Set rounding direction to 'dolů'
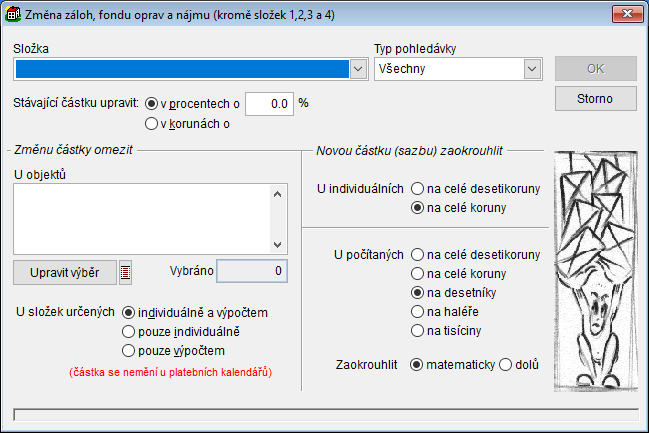The height and width of the screenshot is (433, 649). [505, 364]
